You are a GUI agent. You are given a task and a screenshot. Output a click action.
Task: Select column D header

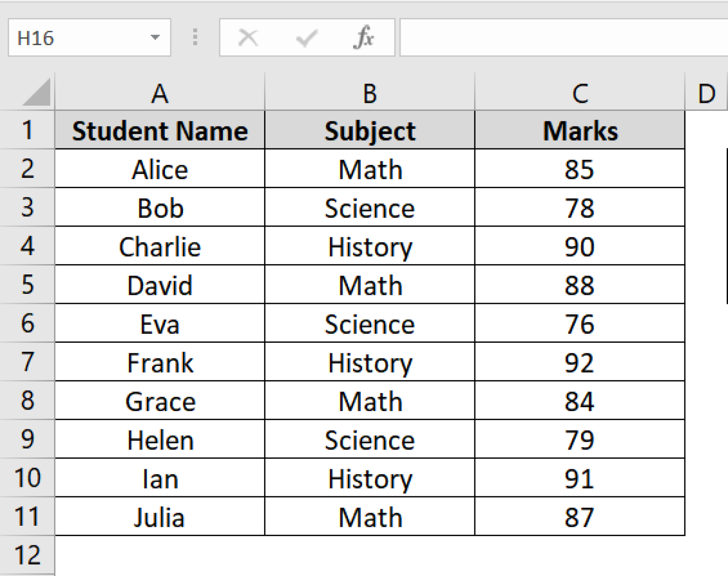[x=707, y=92]
